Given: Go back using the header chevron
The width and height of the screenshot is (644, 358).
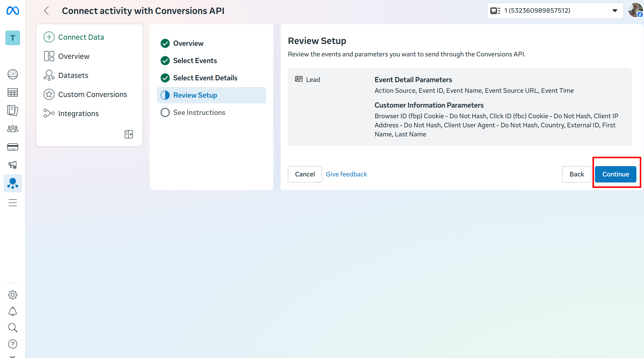Looking at the screenshot, I should point(46,11).
